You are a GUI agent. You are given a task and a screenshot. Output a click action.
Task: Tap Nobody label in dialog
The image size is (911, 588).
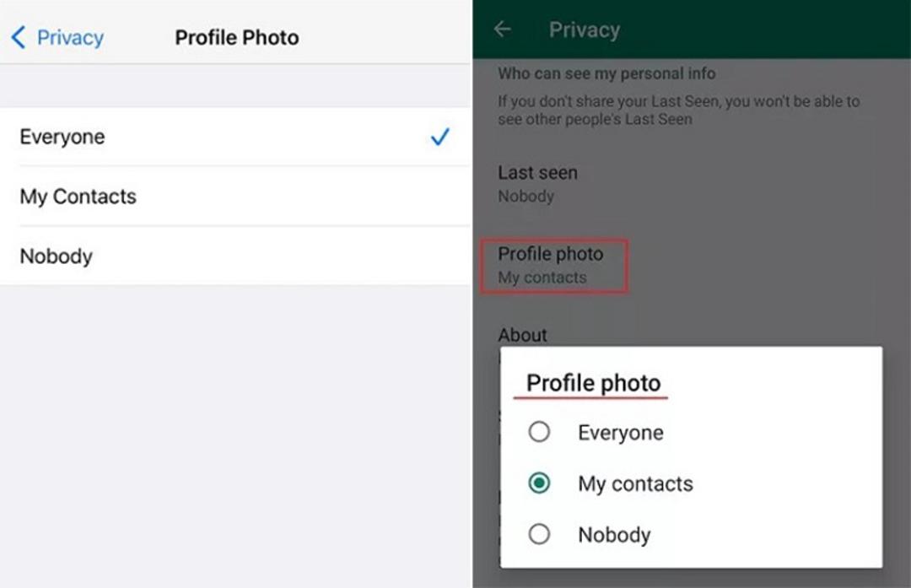614,535
